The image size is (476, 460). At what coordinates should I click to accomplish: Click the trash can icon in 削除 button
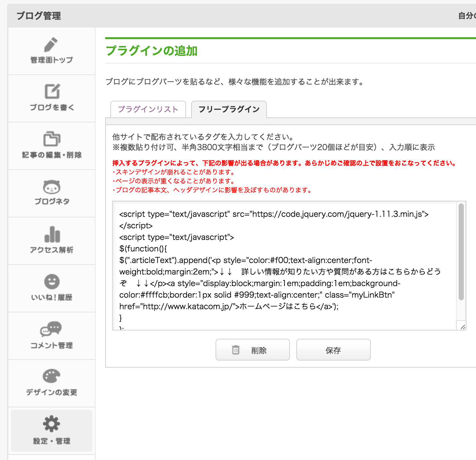tap(236, 350)
